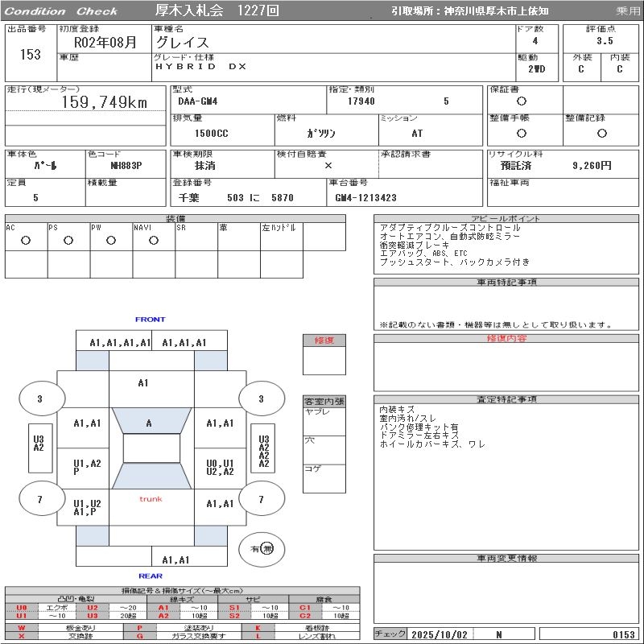Toggle the PW equipment circle mark
Screen dimensions: 644x644
(111, 241)
